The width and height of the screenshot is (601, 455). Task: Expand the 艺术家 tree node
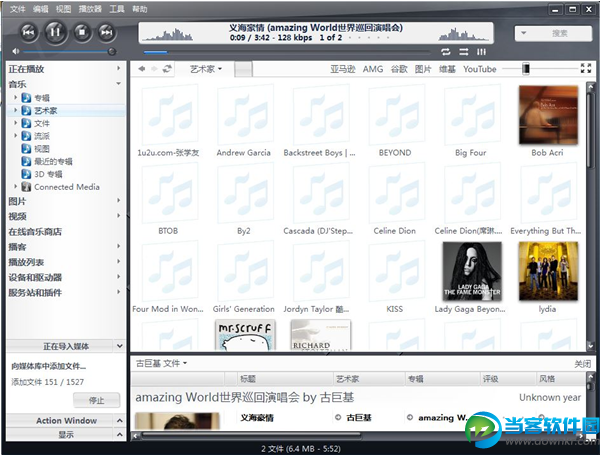point(15,110)
